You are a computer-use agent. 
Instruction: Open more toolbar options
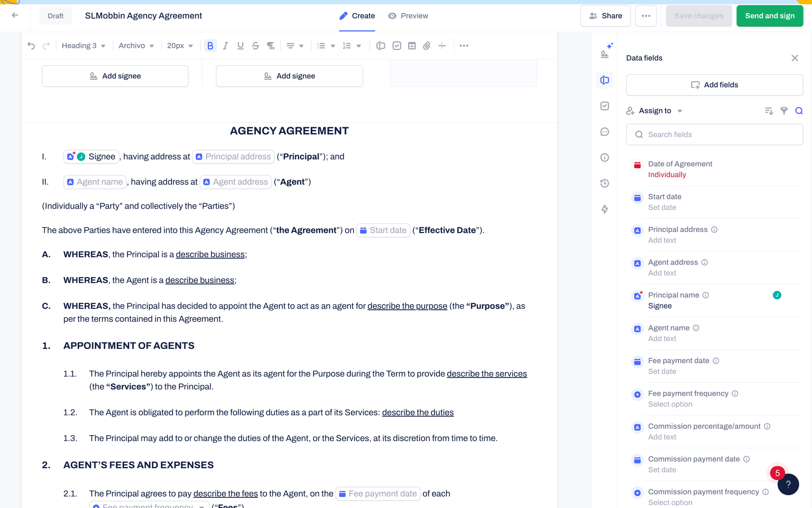pos(464,46)
